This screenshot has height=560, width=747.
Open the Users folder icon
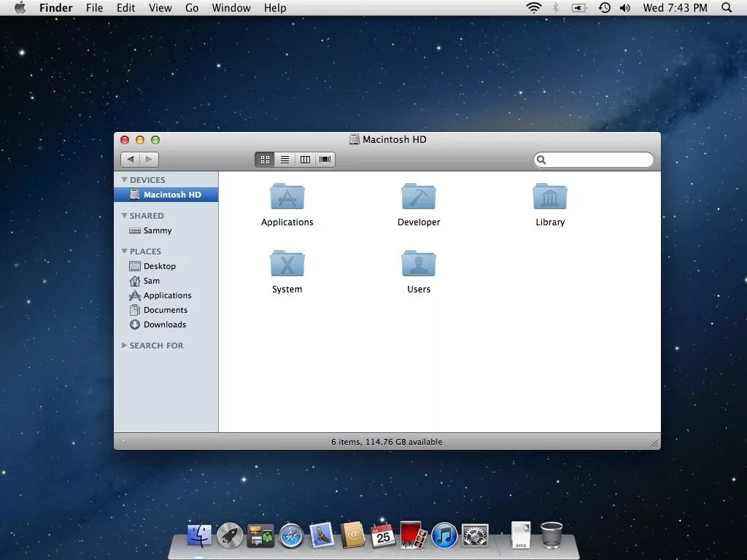pyautogui.click(x=418, y=263)
